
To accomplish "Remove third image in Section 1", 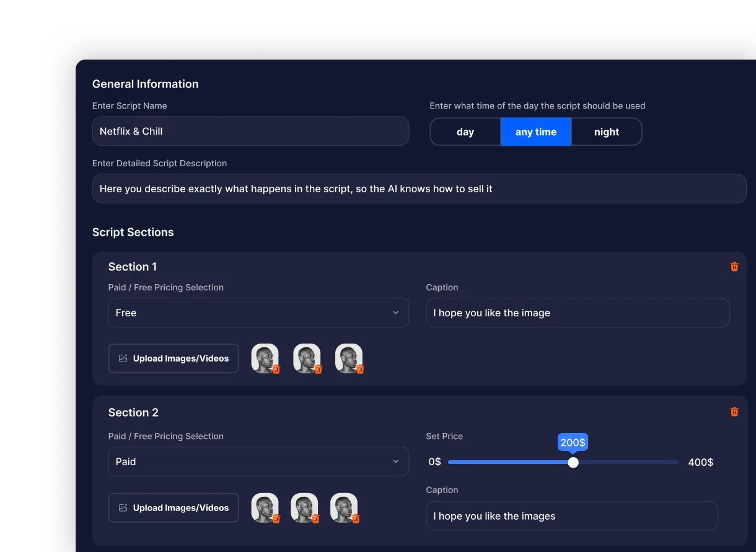I will (361, 369).
